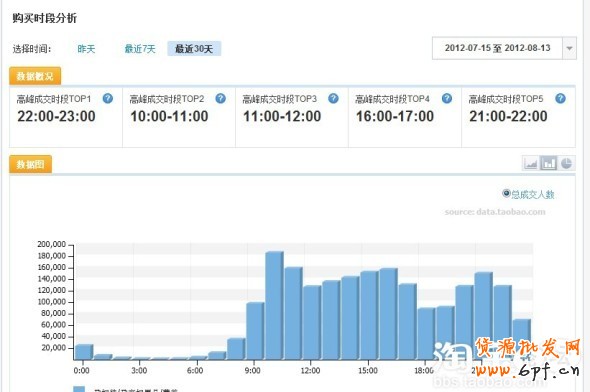Click the 12:00 x-axis label
Image resolution: width=590 pixels, height=392 pixels.
pyautogui.click(x=310, y=371)
